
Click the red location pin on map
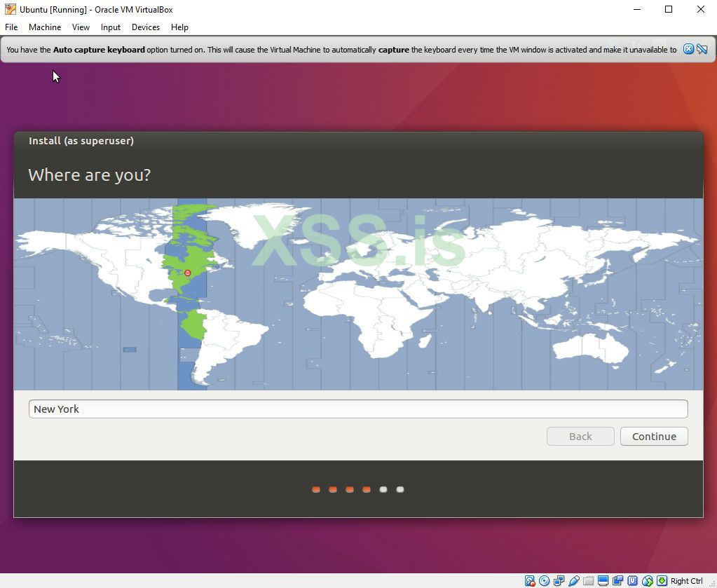point(187,273)
